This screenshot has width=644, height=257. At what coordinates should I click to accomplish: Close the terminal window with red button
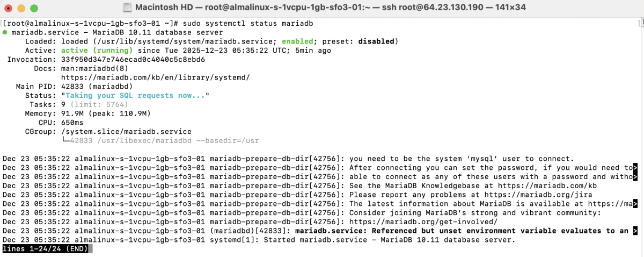(9, 9)
